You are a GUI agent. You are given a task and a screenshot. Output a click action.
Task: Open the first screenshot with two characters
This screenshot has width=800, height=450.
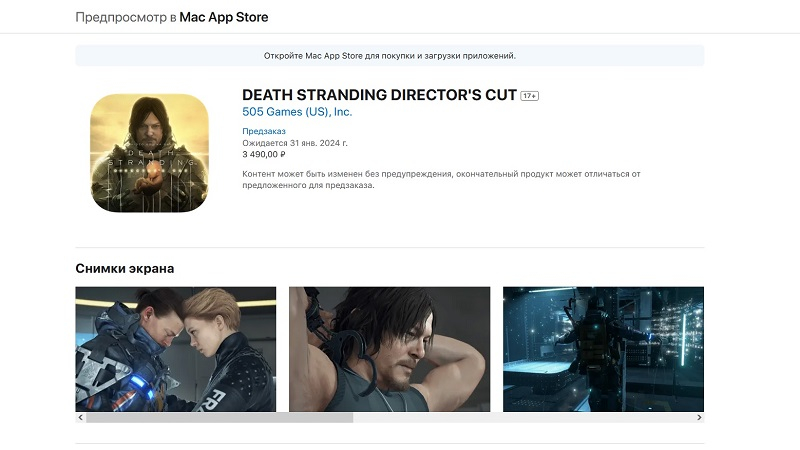(x=176, y=349)
